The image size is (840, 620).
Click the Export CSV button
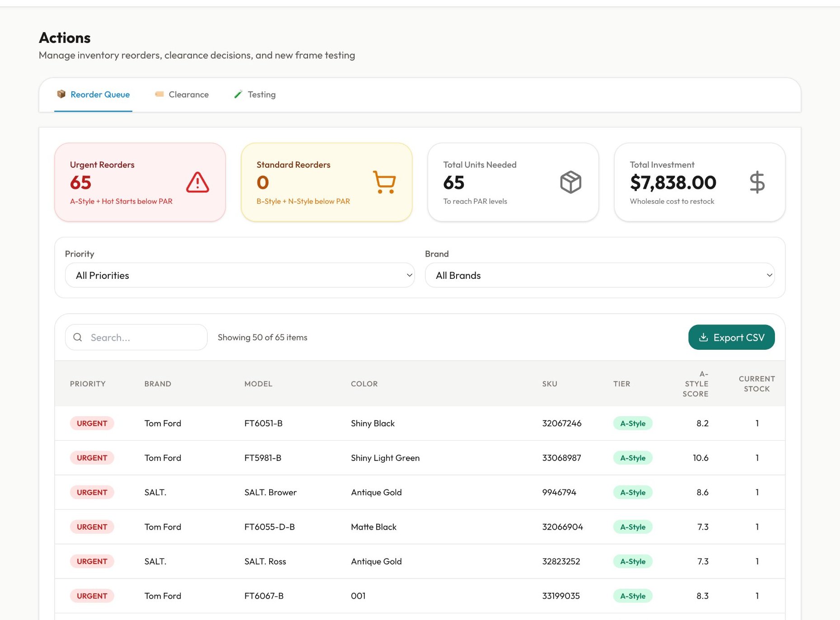731,337
